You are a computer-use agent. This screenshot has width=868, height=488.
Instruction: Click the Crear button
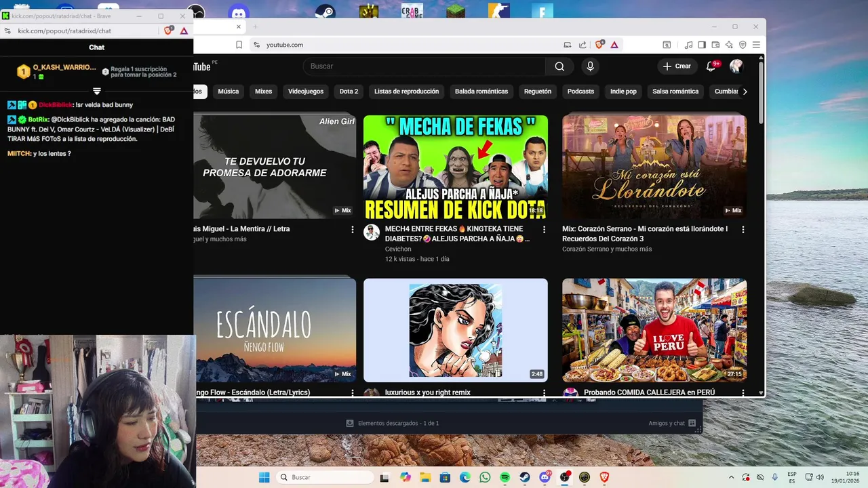(677, 66)
